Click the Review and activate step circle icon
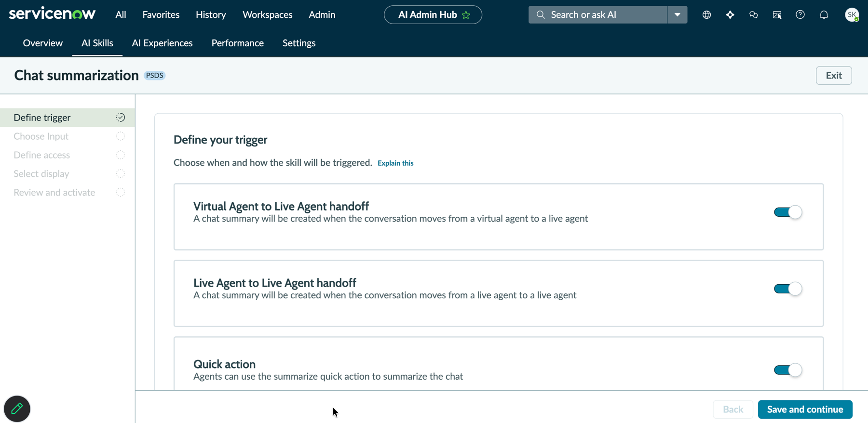This screenshot has height=423, width=868. 121,192
